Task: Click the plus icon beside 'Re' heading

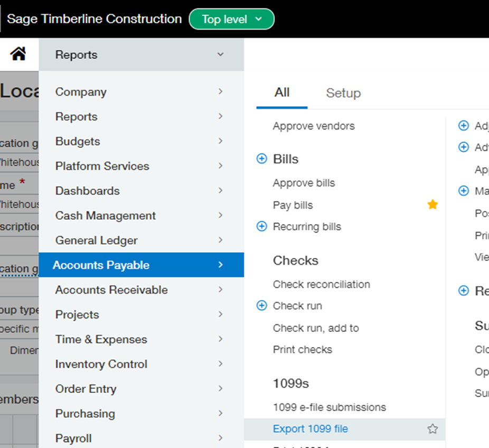Action: click(464, 291)
